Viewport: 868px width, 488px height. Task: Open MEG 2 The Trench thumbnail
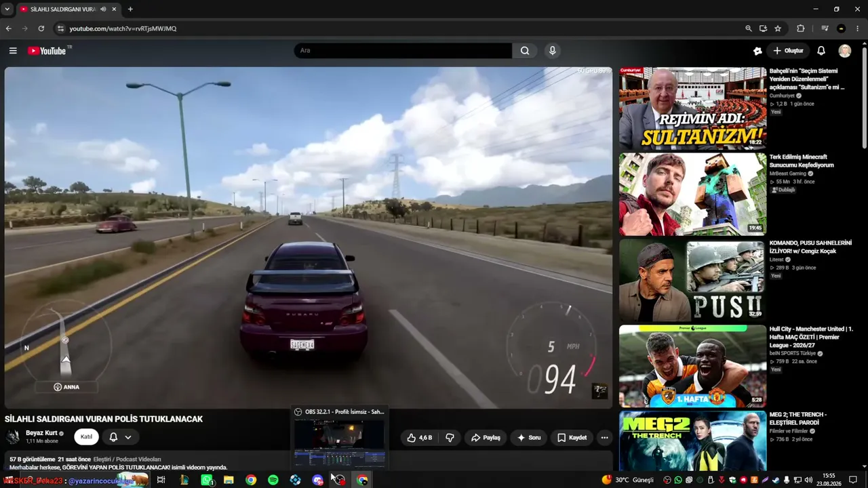click(x=692, y=441)
